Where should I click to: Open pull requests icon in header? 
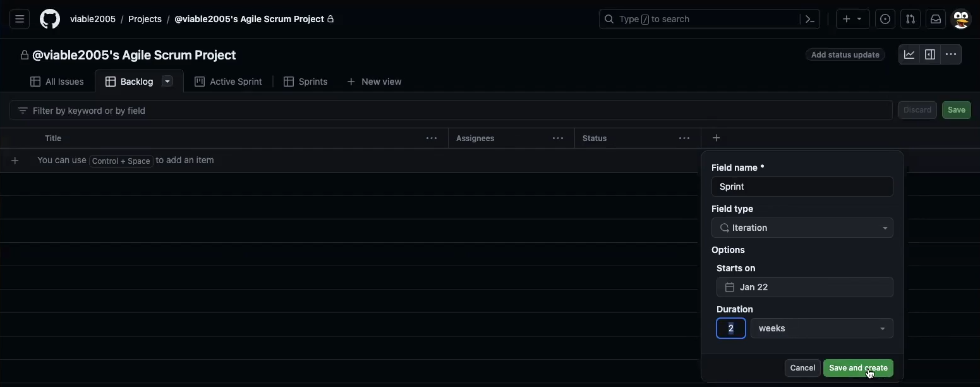pyautogui.click(x=910, y=19)
